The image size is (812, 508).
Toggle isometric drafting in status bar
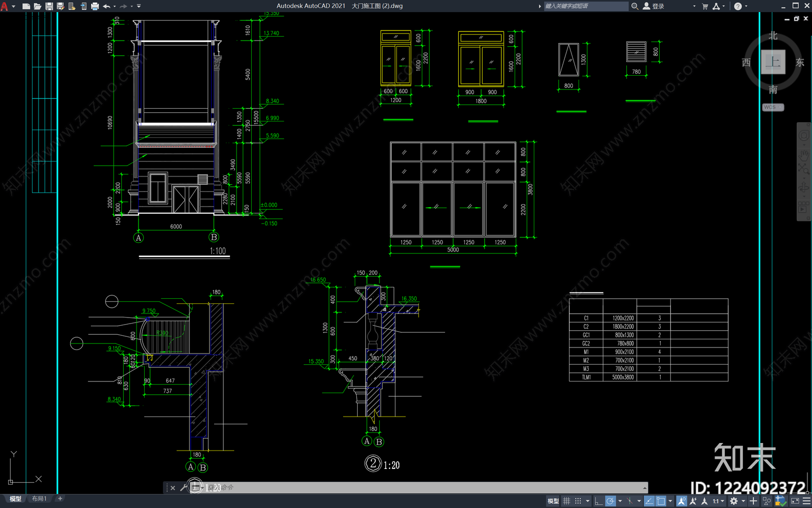click(x=629, y=501)
